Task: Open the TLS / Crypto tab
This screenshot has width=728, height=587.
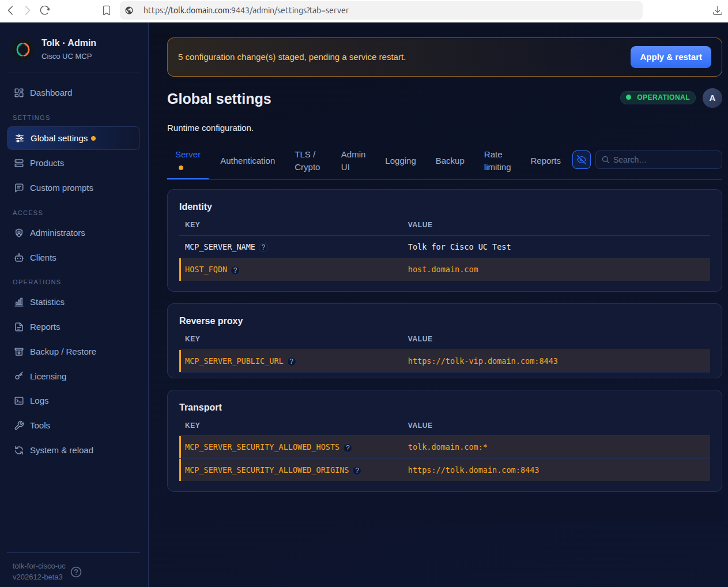Action: click(x=307, y=161)
